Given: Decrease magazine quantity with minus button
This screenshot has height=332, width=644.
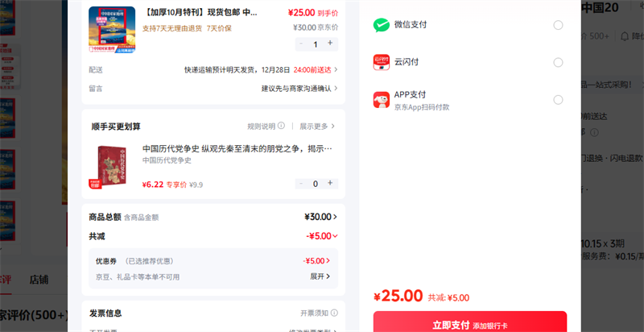Looking at the screenshot, I should click(x=301, y=44).
